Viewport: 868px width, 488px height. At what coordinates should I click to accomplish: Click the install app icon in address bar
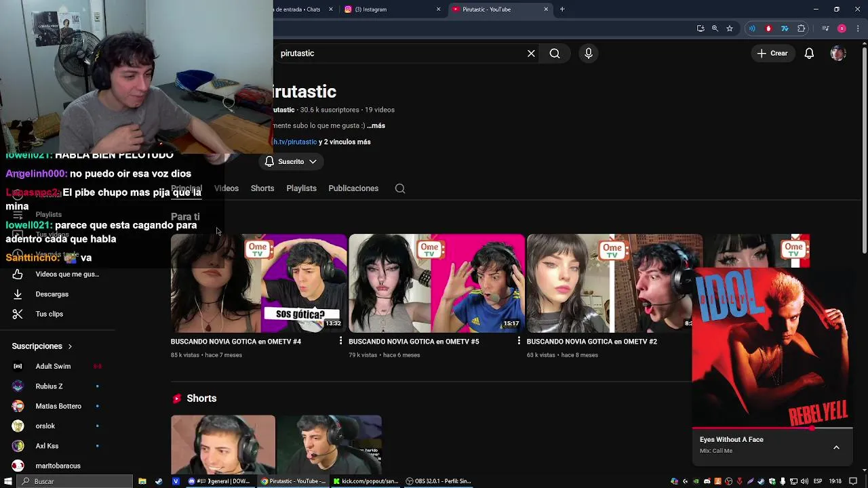(701, 28)
